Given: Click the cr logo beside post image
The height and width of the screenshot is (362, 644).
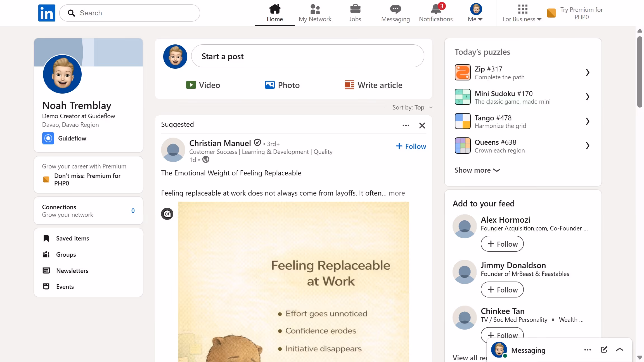Looking at the screenshot, I should 167,214.
